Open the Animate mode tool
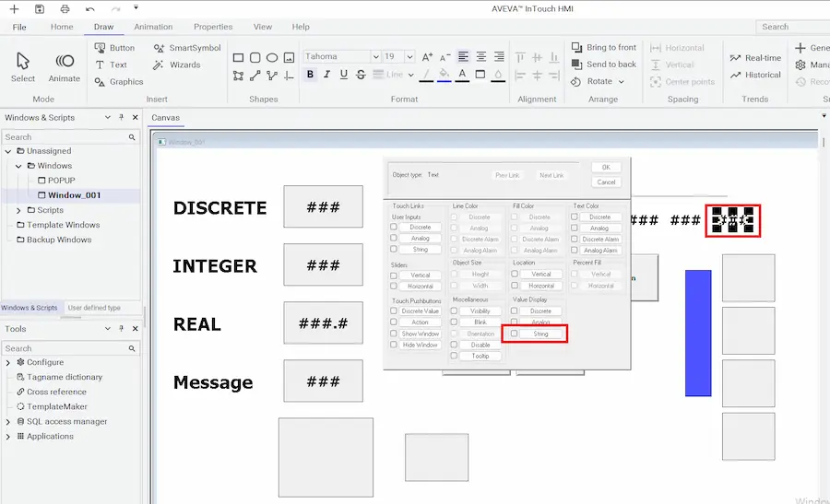Viewport: 830px width, 504px height. [64, 66]
